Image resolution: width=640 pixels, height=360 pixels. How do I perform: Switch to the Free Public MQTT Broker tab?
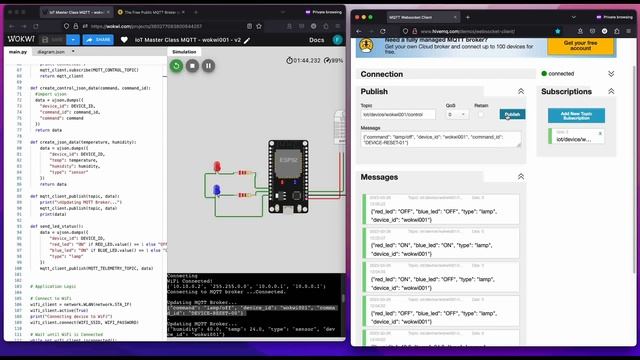coord(151,12)
